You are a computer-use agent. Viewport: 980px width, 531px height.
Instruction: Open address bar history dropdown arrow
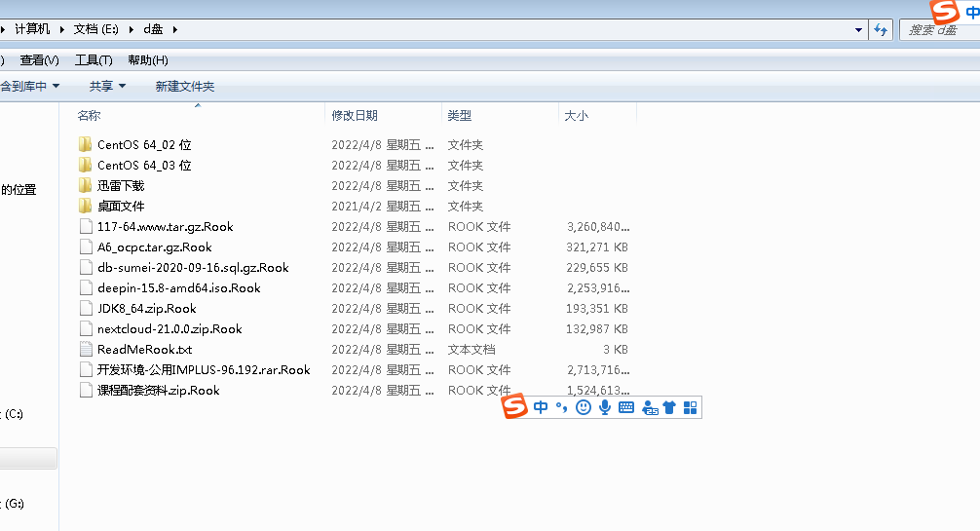pos(858,29)
